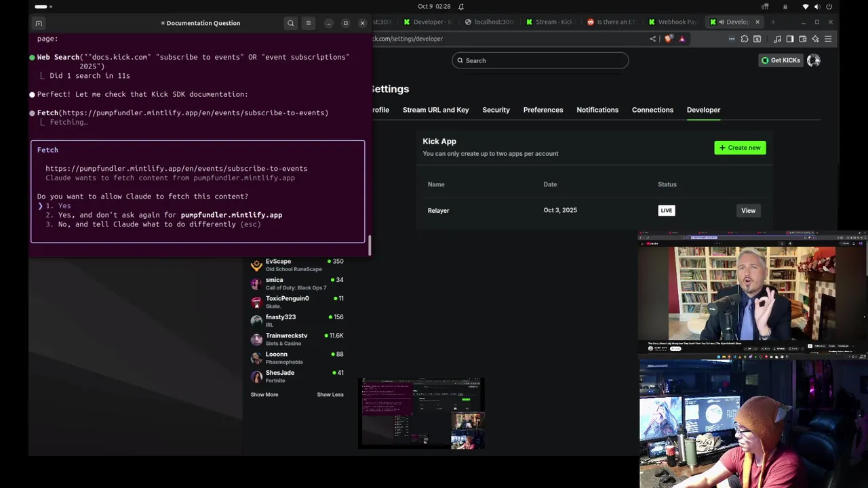Click LIVE status badge for Relayer

[666, 210]
